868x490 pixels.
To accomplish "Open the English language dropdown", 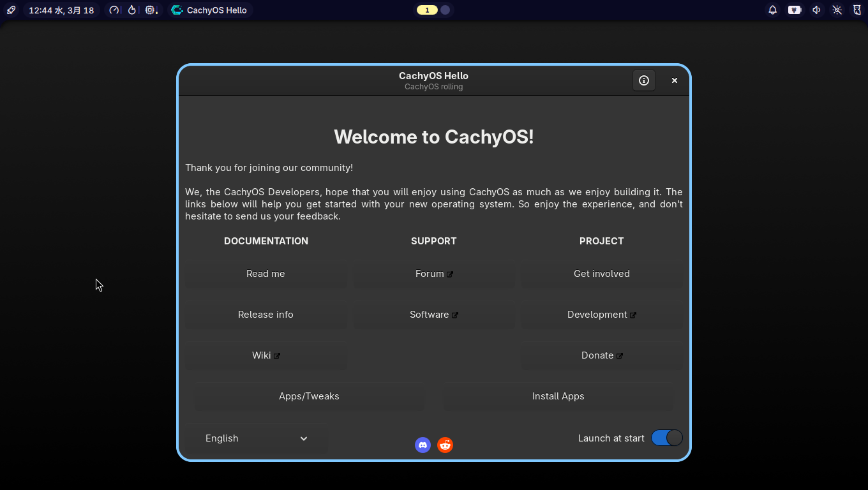I will pyautogui.click(x=257, y=438).
